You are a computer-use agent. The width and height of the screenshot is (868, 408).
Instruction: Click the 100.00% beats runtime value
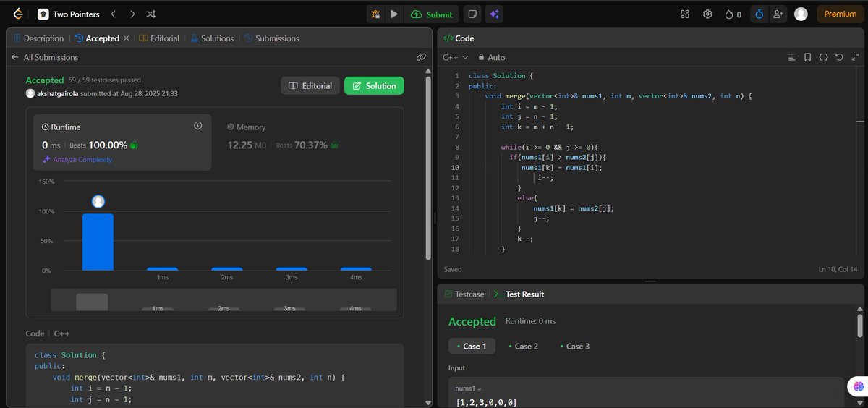[x=108, y=145]
